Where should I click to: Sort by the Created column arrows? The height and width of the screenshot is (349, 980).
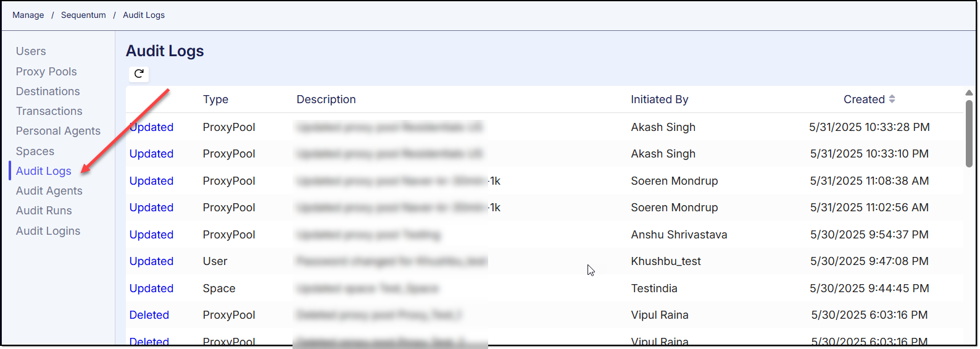(x=892, y=99)
